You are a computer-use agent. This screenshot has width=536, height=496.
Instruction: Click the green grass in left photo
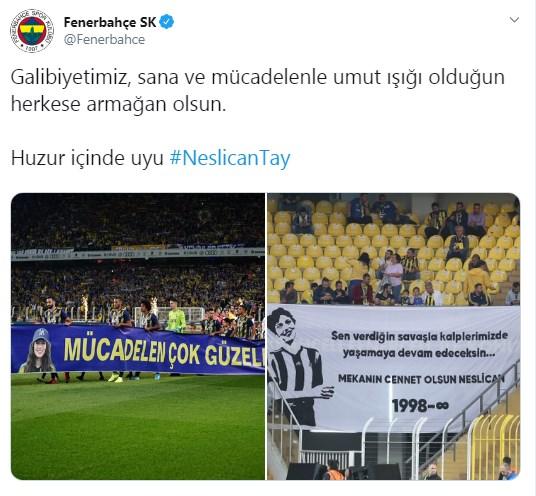coord(138,427)
